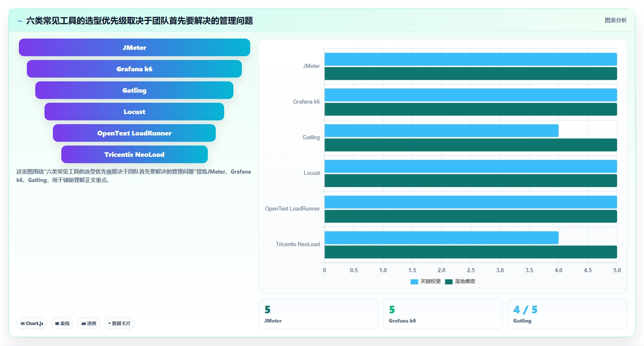Click the Tricentis NeoLoad light blue bar

coord(441,237)
